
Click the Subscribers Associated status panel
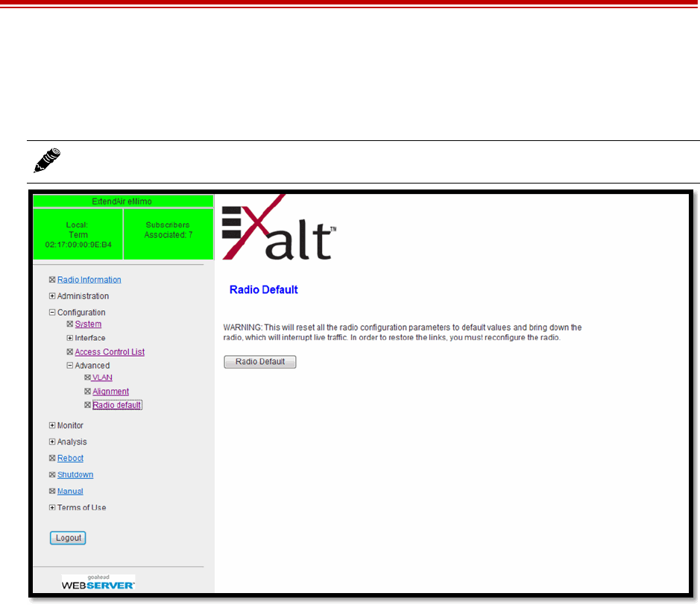(168, 234)
